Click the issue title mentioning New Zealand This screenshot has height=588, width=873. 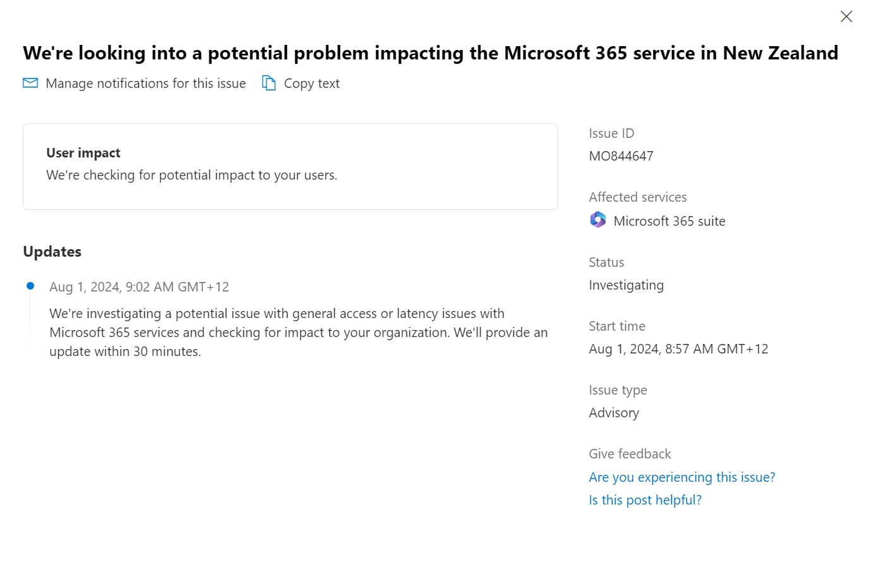tap(430, 53)
